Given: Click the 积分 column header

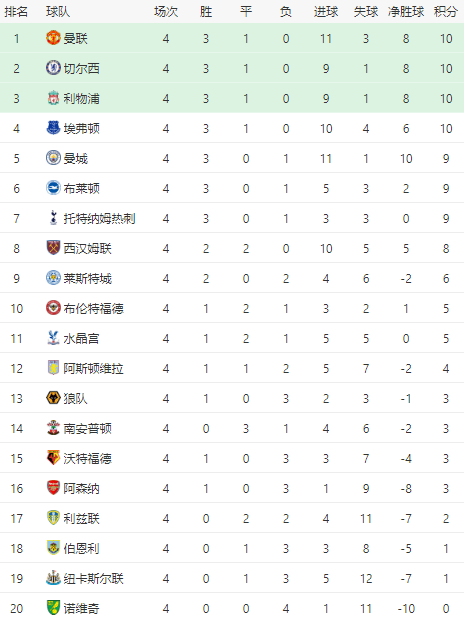Looking at the screenshot, I should 445,12.
